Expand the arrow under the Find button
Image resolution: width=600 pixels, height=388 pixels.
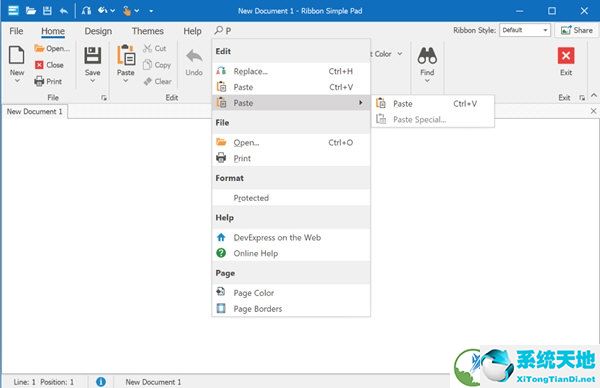(427, 80)
